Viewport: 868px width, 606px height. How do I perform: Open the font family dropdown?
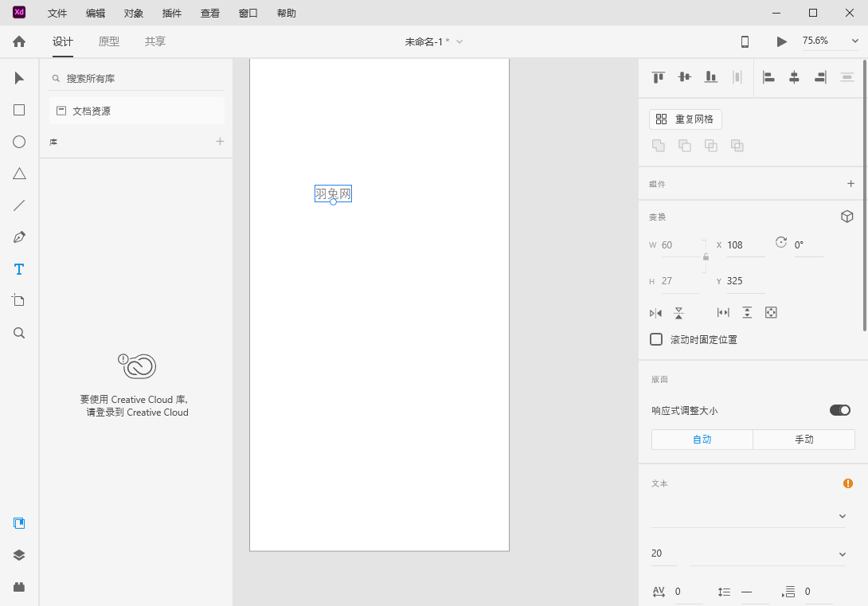[x=749, y=516]
